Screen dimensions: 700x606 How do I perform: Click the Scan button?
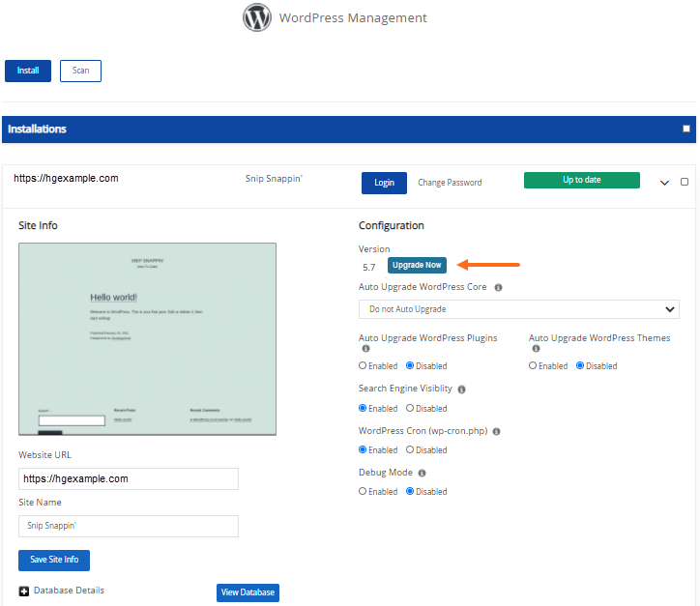click(81, 71)
